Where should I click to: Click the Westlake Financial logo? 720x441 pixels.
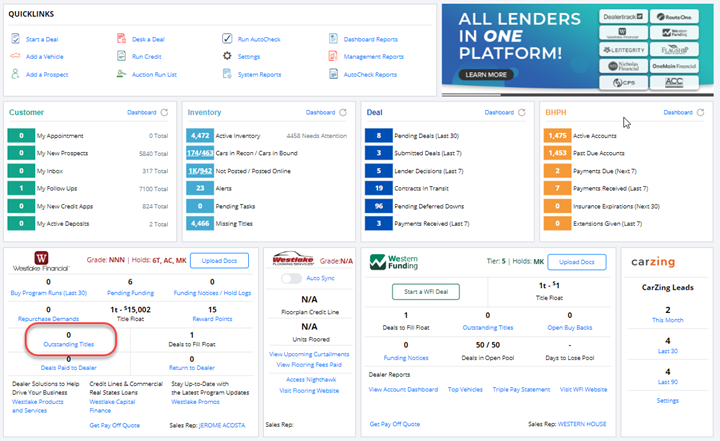point(41,261)
